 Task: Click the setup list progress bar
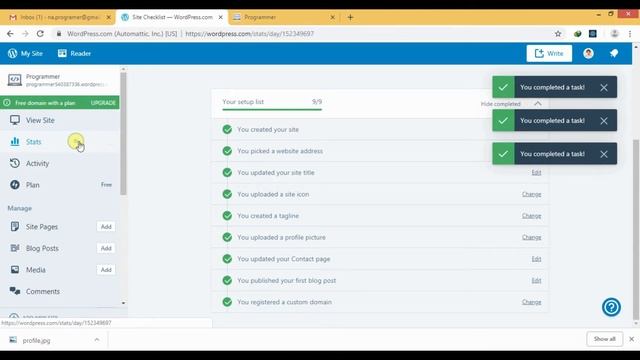272,109
